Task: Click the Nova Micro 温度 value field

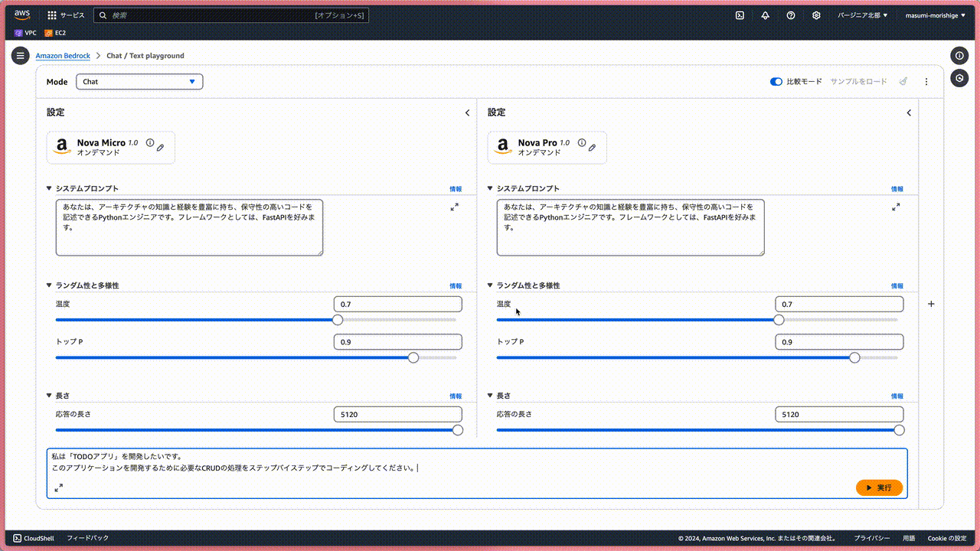Action: coord(398,305)
